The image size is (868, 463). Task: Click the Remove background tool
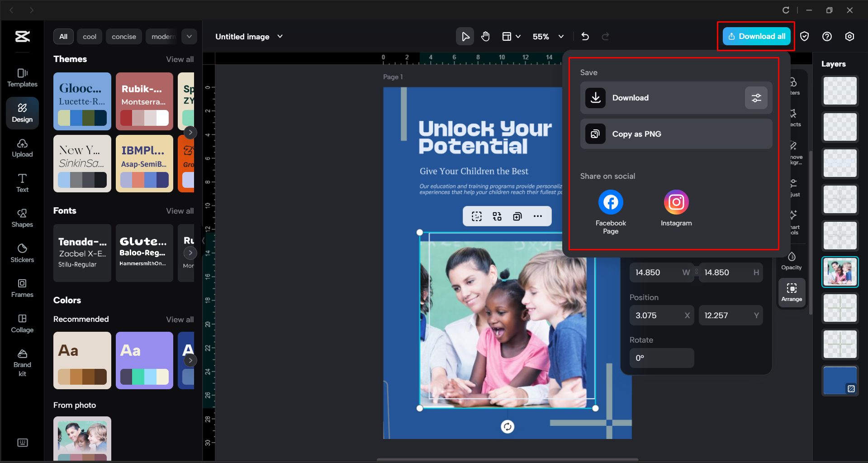tap(793, 152)
